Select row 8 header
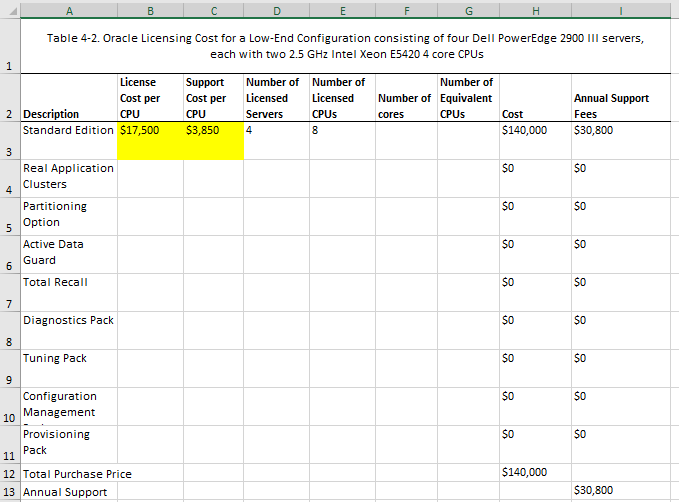 point(10,331)
